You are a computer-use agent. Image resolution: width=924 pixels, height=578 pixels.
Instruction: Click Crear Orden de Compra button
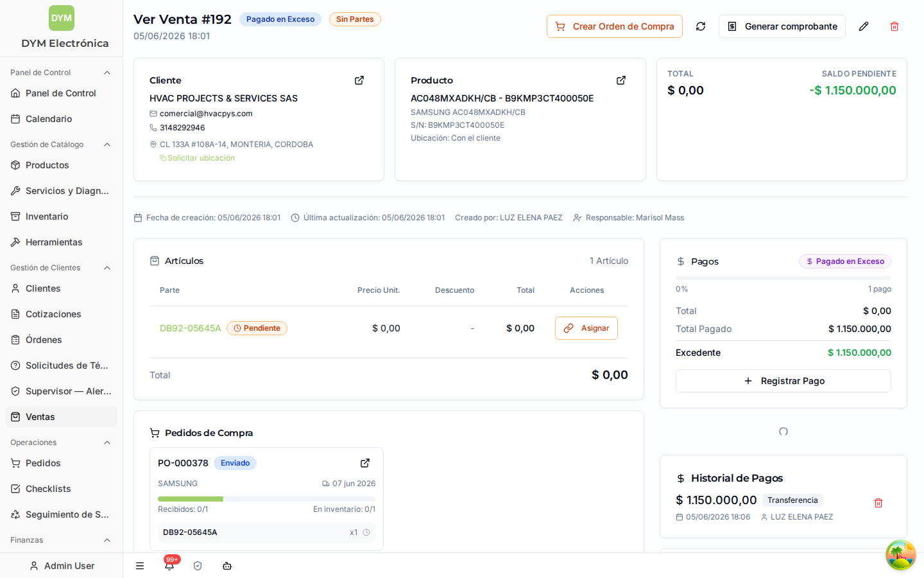(x=615, y=26)
